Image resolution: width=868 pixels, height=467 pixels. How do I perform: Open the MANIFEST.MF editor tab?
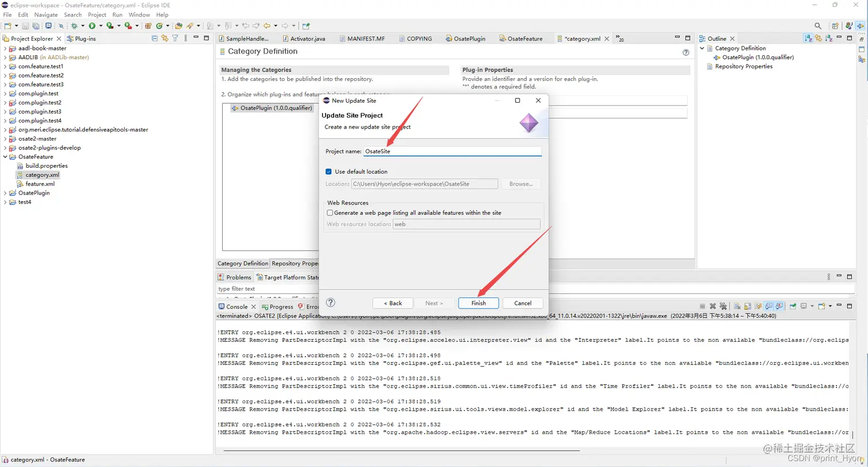pos(362,38)
